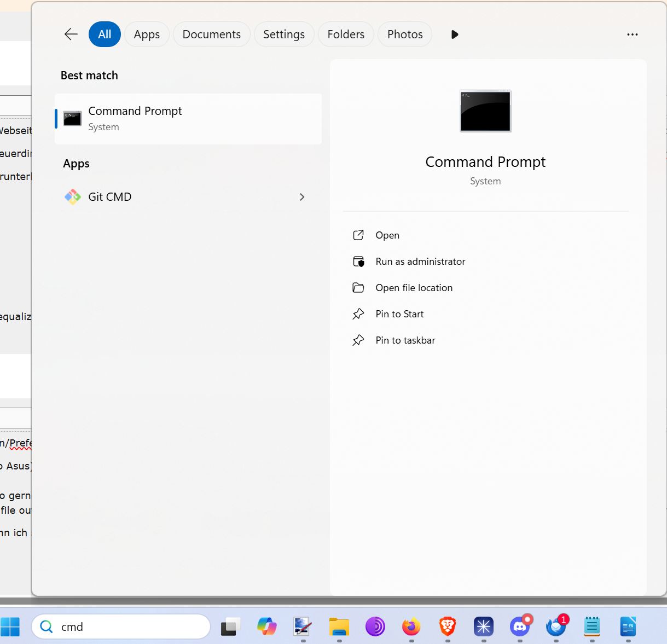Open the Brave browser from taskbar
The height and width of the screenshot is (644, 667).
(448, 626)
